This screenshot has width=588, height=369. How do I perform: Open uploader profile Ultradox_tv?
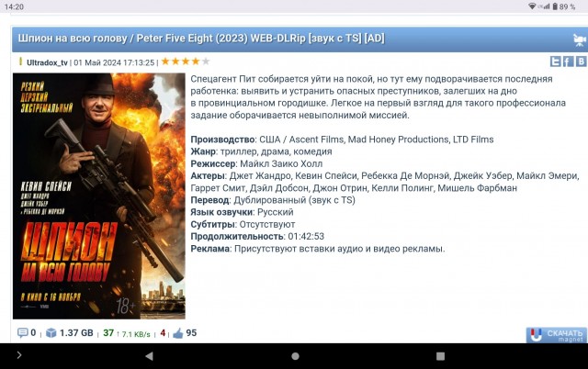pos(47,62)
